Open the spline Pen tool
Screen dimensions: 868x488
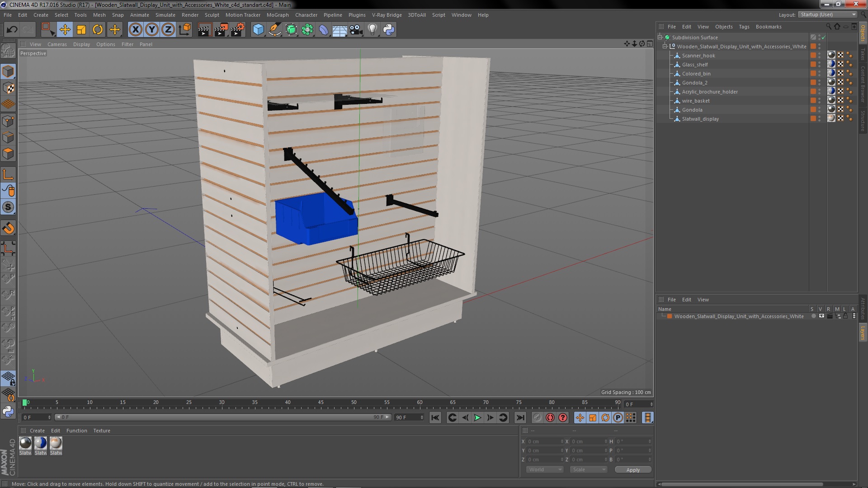coord(274,30)
